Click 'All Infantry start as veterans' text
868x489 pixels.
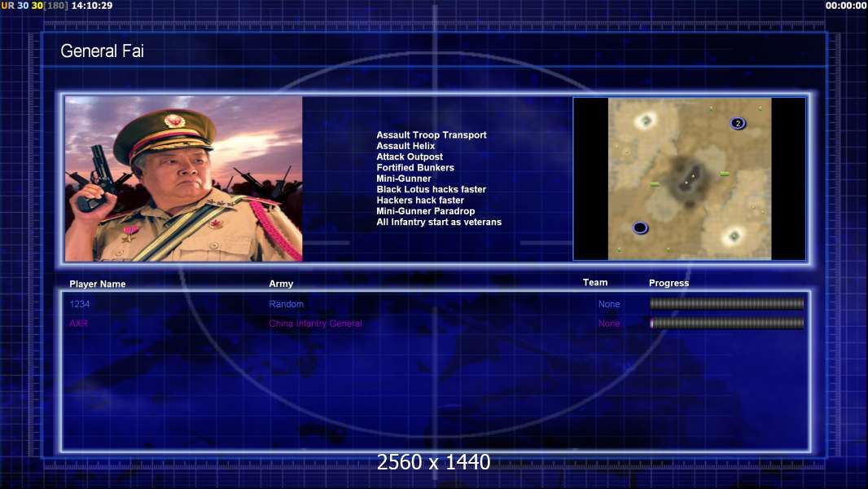(x=439, y=222)
